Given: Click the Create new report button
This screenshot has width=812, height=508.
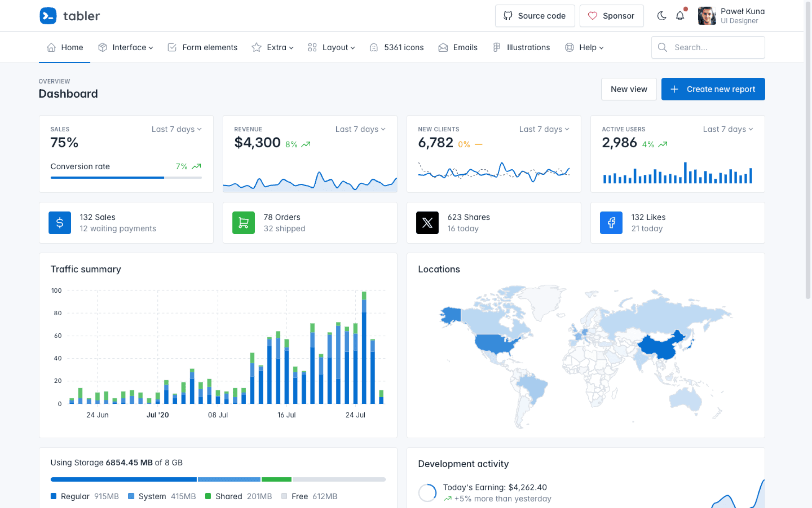Looking at the screenshot, I should (x=713, y=89).
